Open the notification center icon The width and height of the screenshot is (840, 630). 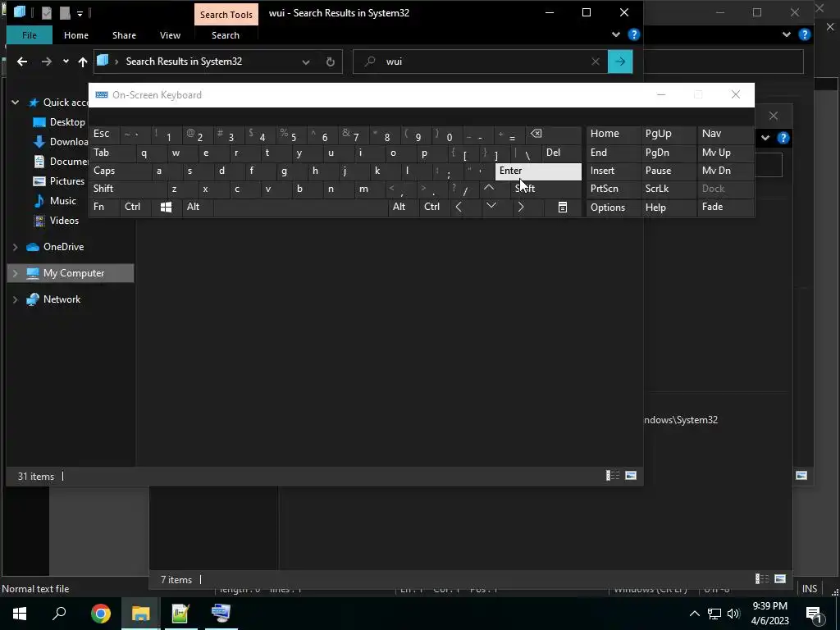point(814,614)
